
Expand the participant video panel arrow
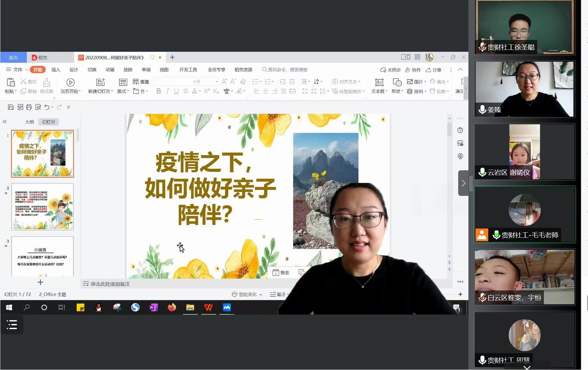[463, 183]
